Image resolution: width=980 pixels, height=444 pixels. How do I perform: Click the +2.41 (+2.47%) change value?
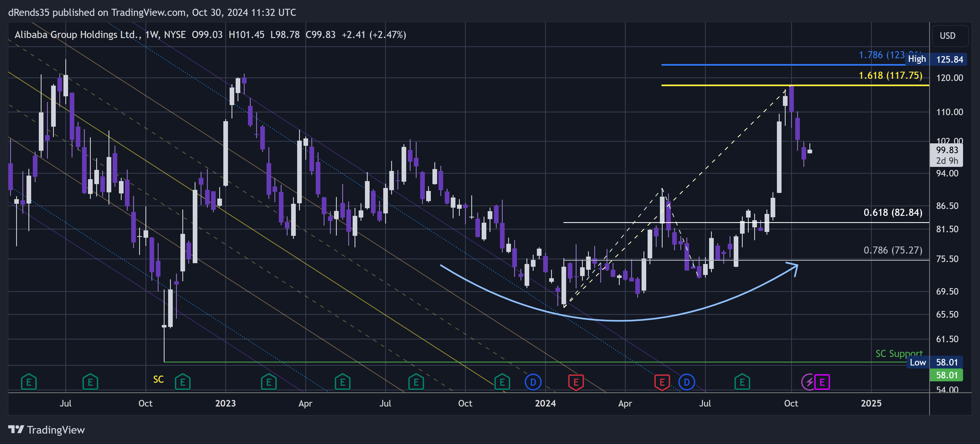tap(374, 35)
